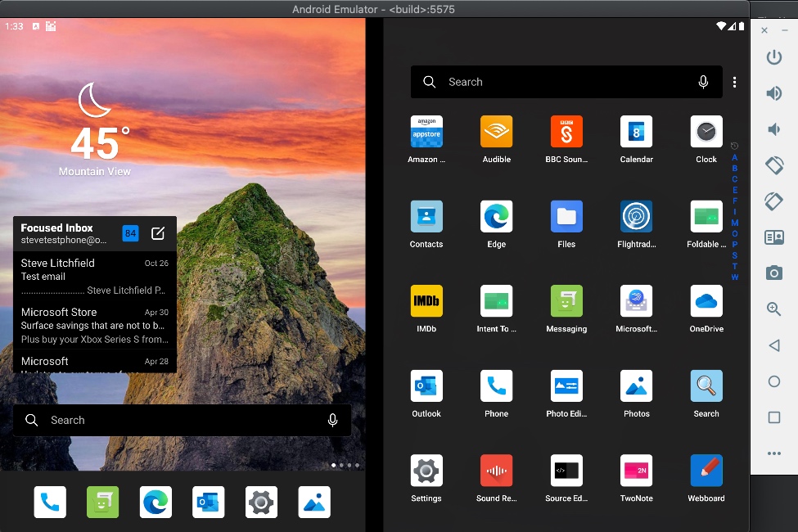Click the emulator Overview square button
The image size is (798, 532).
click(x=774, y=417)
